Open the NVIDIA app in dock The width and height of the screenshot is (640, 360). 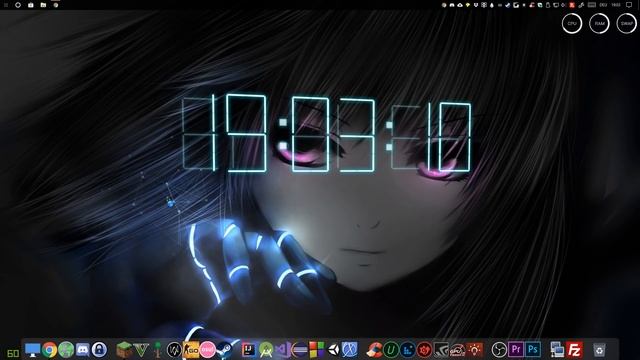coord(441,350)
